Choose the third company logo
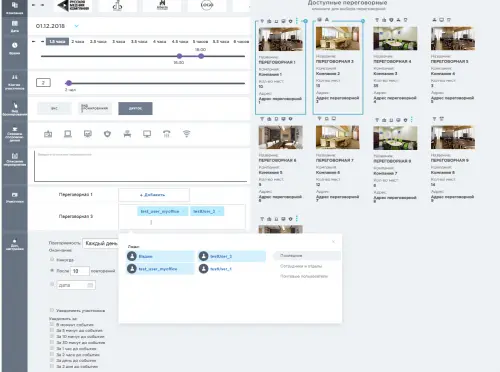 coord(162,5)
